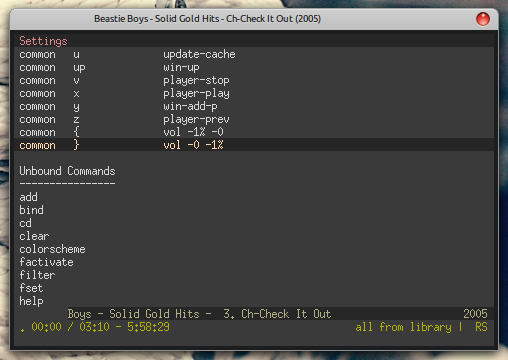Select the unbound 'clear' command
The height and width of the screenshot is (360, 508).
pyautogui.click(x=34, y=236)
